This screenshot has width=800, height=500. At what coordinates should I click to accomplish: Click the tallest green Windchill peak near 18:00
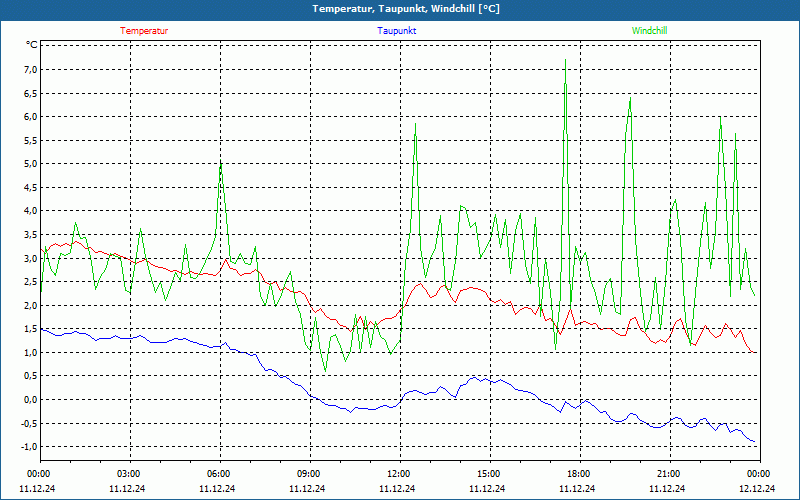coord(566,62)
